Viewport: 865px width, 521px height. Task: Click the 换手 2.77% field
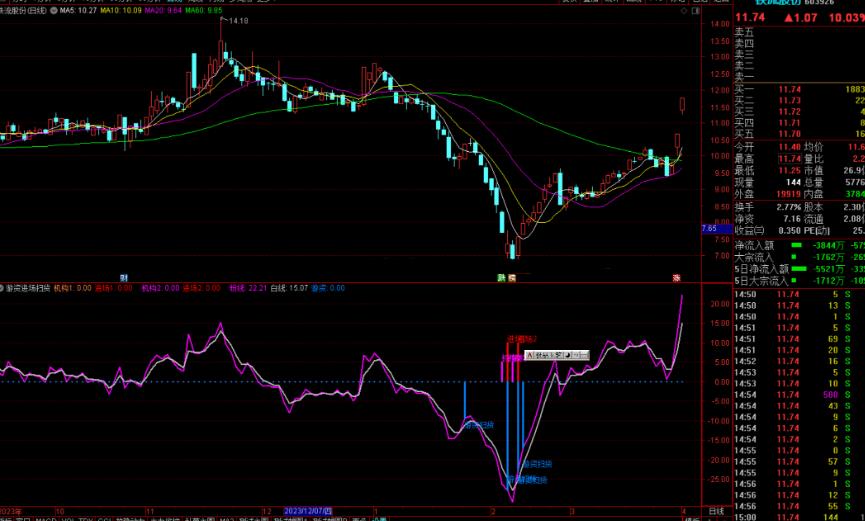coord(767,207)
